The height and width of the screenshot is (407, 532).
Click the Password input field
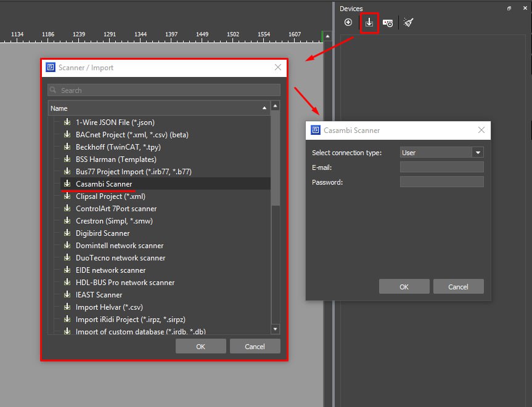[441, 182]
